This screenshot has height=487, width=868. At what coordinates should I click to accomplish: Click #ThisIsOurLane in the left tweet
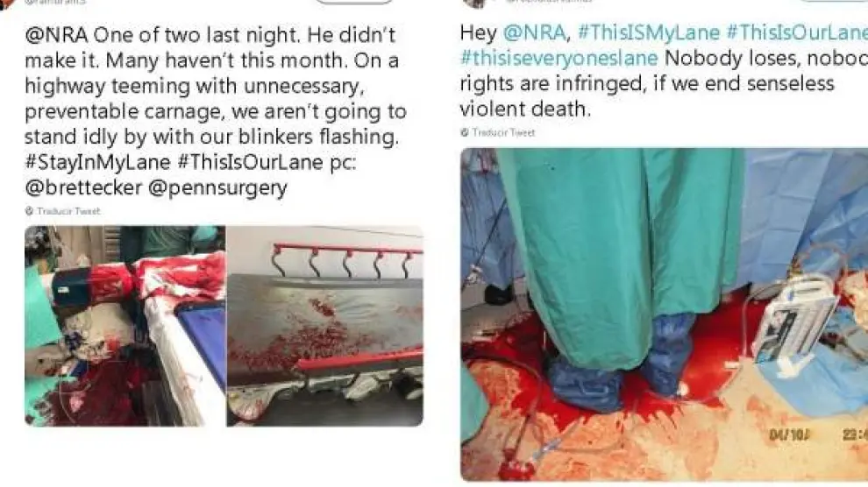(250, 163)
